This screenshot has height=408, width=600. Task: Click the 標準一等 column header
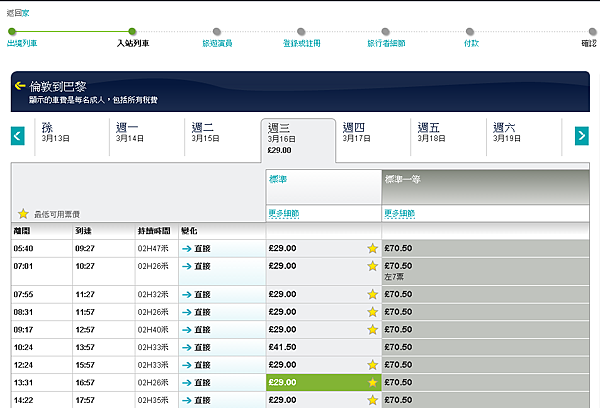485,187
